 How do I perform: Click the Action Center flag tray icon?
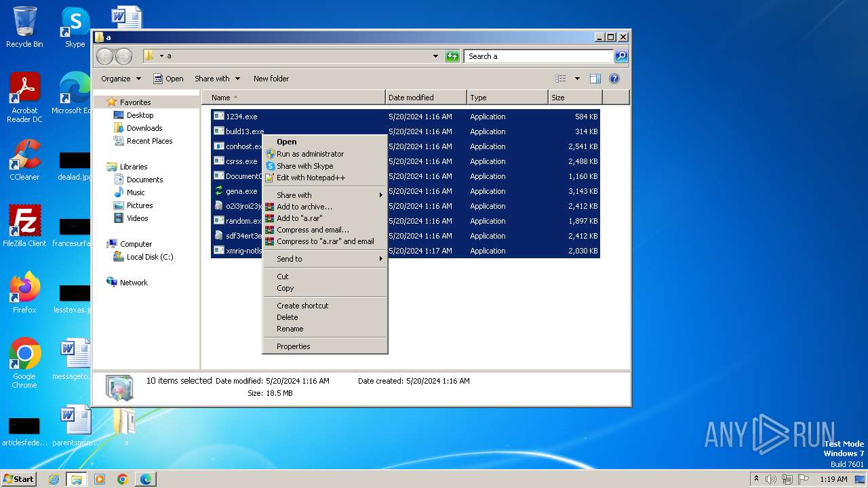pyautogui.click(x=804, y=479)
